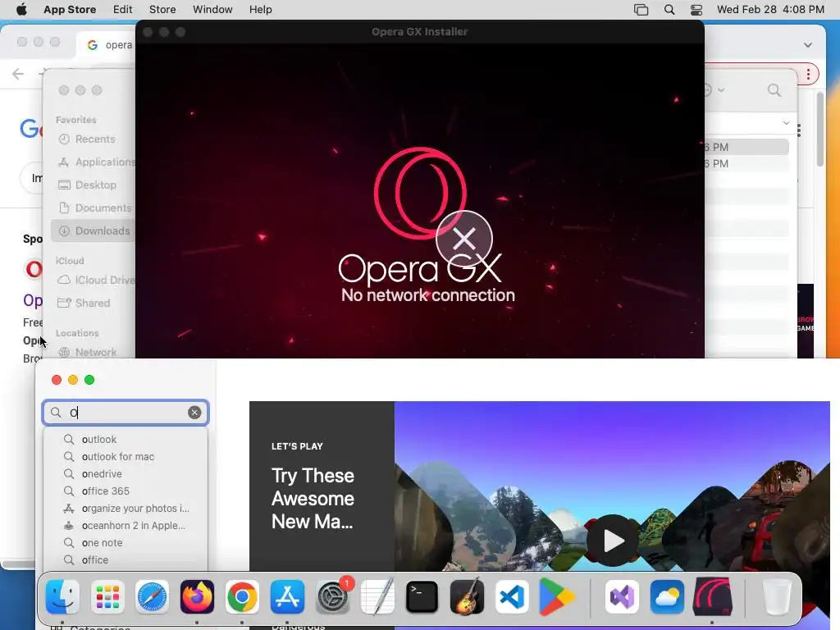This screenshot has width=840, height=630.
Task: Open the Window menu
Action: click(212, 10)
